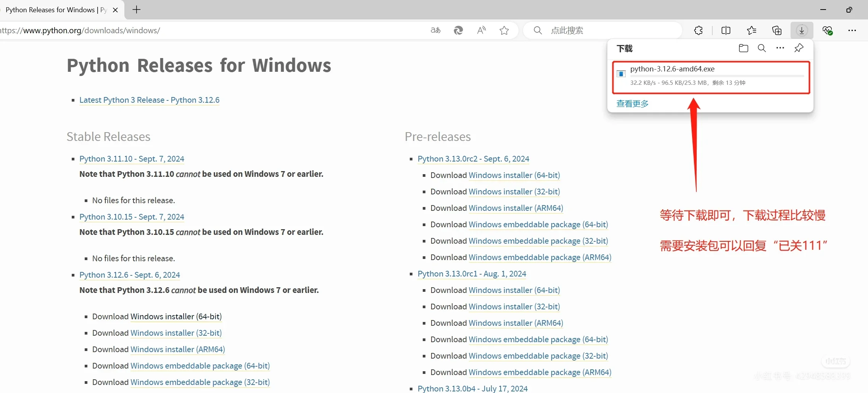Open the Python 3.13.0rc2 - Sept. 6, 2024 link
The image size is (868, 393).
point(473,159)
